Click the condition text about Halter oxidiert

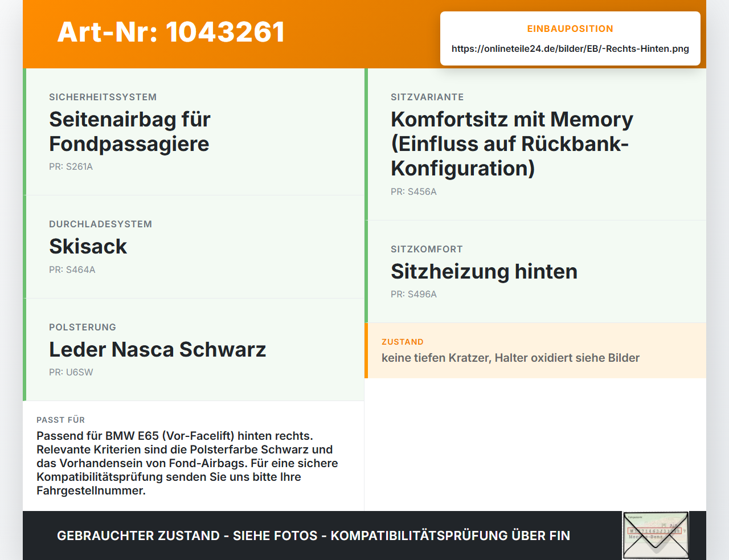click(510, 358)
